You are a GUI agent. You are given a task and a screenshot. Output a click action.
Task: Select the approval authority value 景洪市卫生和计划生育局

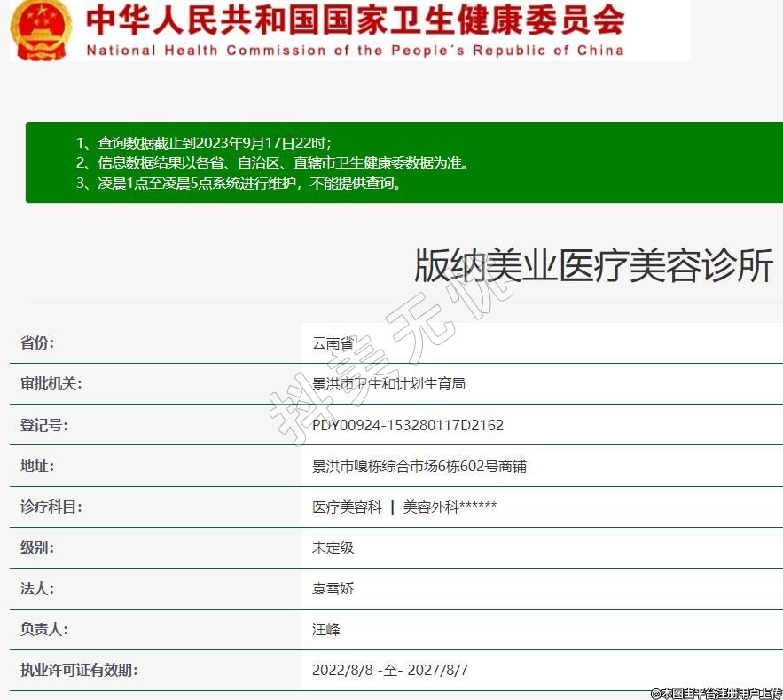click(x=388, y=384)
